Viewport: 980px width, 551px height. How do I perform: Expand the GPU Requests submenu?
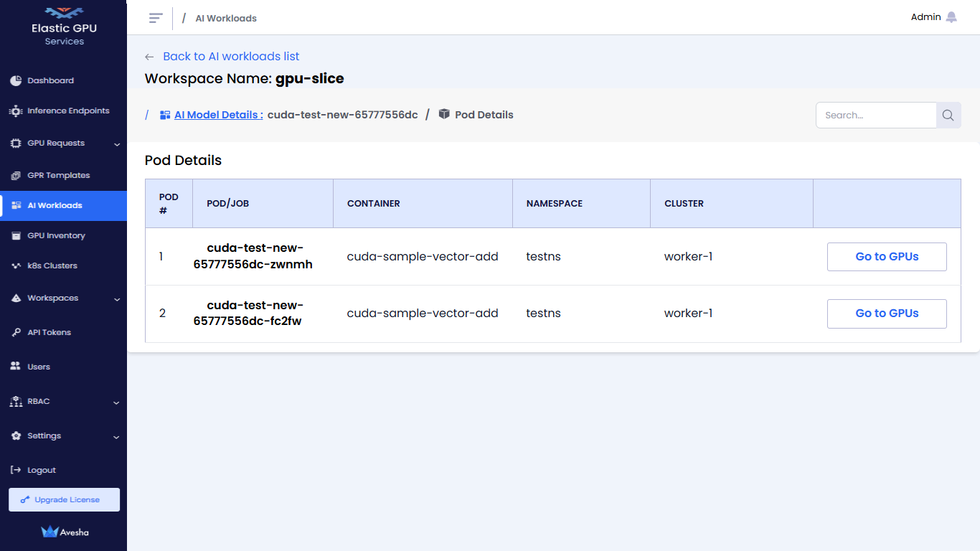[117, 144]
